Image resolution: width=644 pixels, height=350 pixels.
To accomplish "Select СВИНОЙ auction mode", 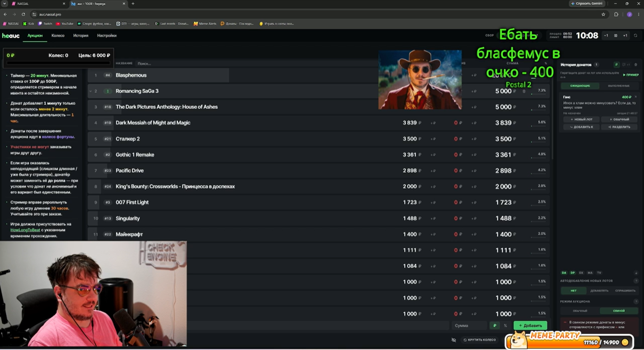I will [619, 311].
